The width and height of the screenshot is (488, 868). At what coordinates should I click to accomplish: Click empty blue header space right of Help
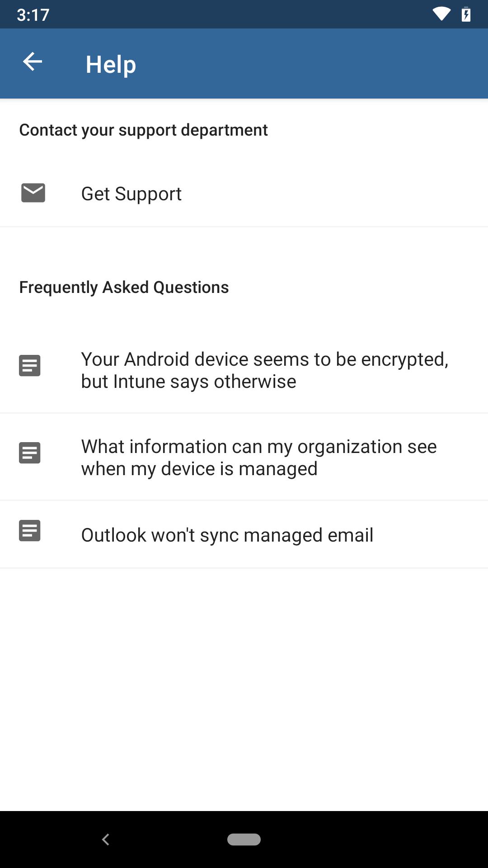pos(316,63)
